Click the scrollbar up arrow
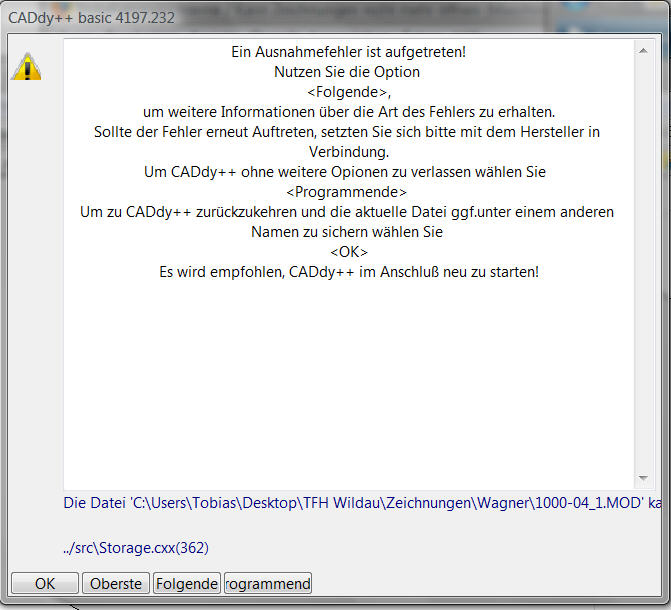The image size is (671, 610). click(643, 51)
